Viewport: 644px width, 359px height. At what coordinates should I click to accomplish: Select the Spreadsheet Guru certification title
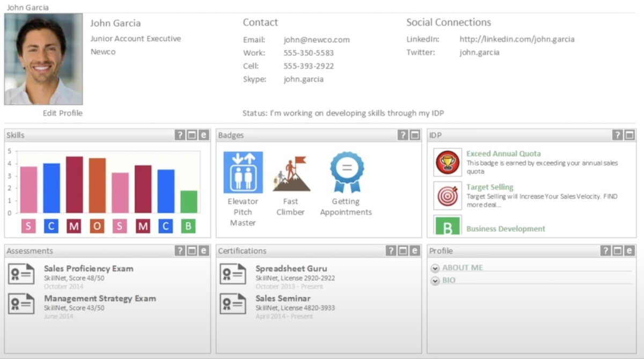291,269
